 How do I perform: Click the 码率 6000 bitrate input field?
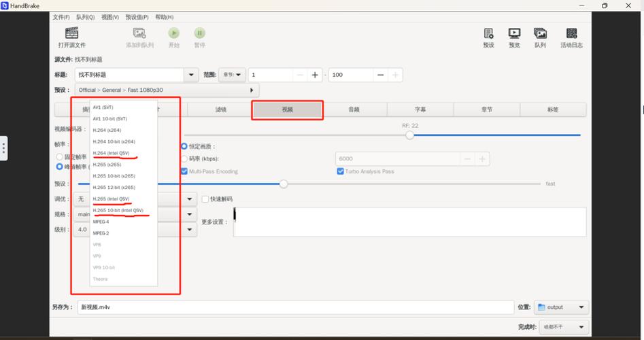point(398,159)
